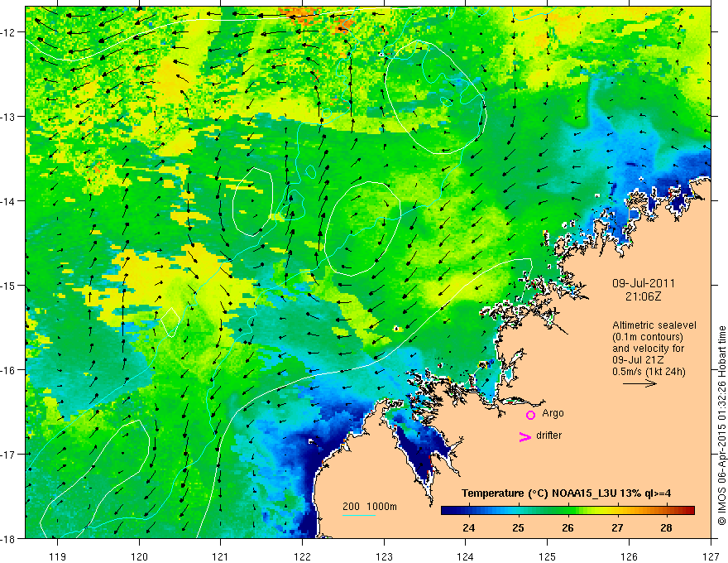
Task: Click the longitude axis label 127
Action: coord(711,556)
